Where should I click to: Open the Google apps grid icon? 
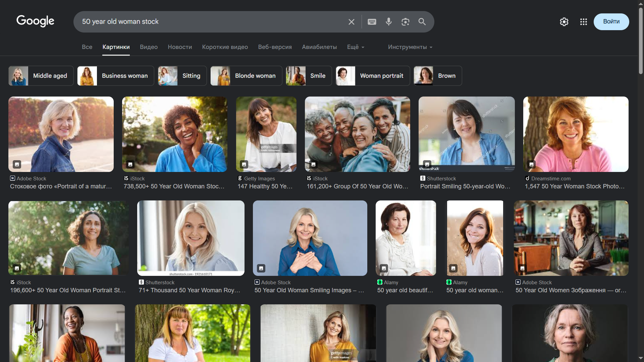(x=583, y=22)
